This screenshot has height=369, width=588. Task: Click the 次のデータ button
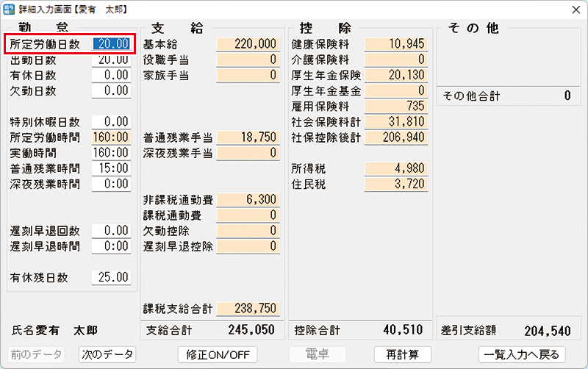[108, 354]
